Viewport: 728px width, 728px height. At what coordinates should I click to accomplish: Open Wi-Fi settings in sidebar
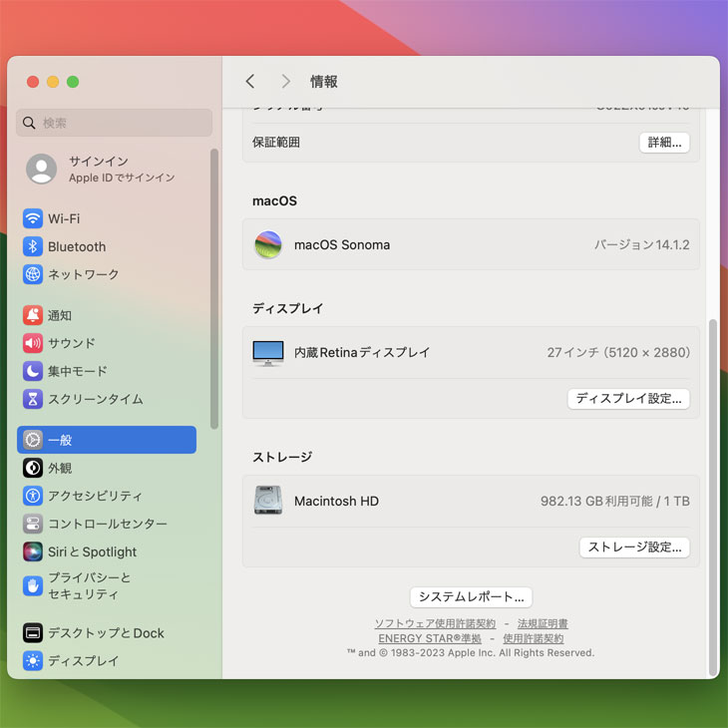[x=64, y=218]
